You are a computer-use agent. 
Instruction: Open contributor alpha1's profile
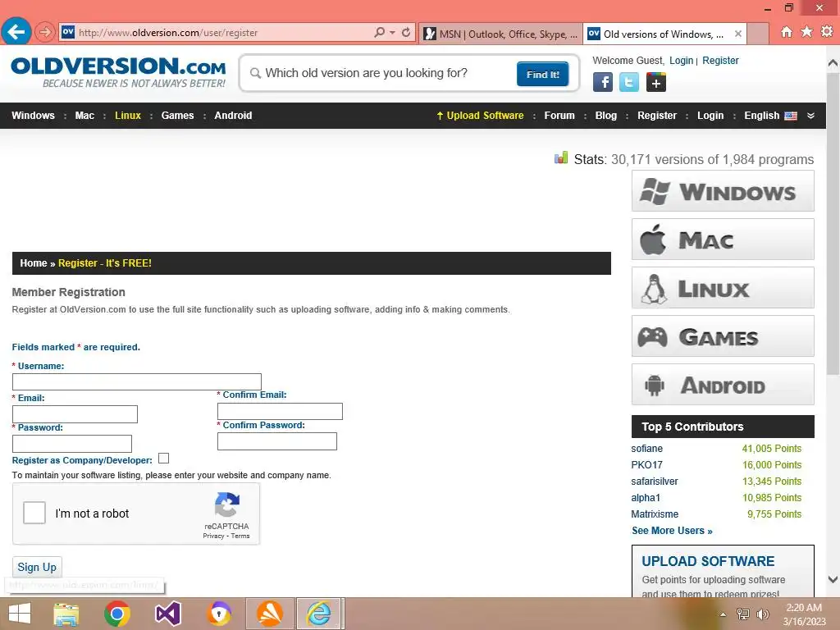click(646, 498)
